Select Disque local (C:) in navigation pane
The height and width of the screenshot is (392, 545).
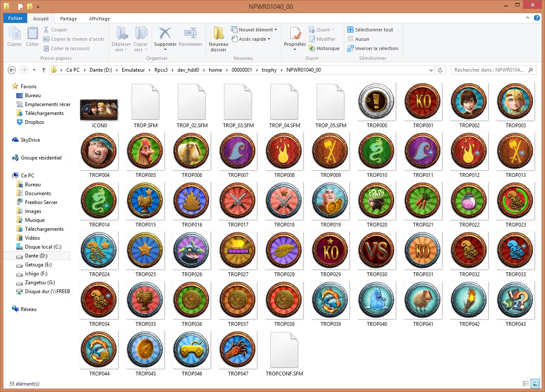pyautogui.click(x=43, y=247)
